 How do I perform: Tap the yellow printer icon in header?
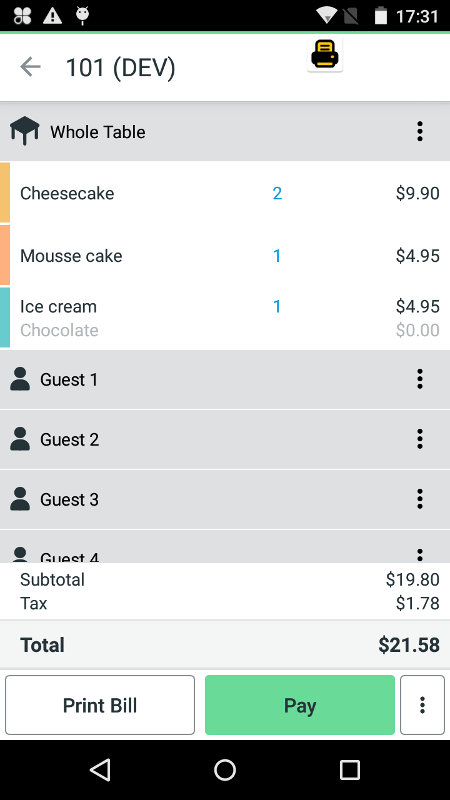pyautogui.click(x=325, y=55)
